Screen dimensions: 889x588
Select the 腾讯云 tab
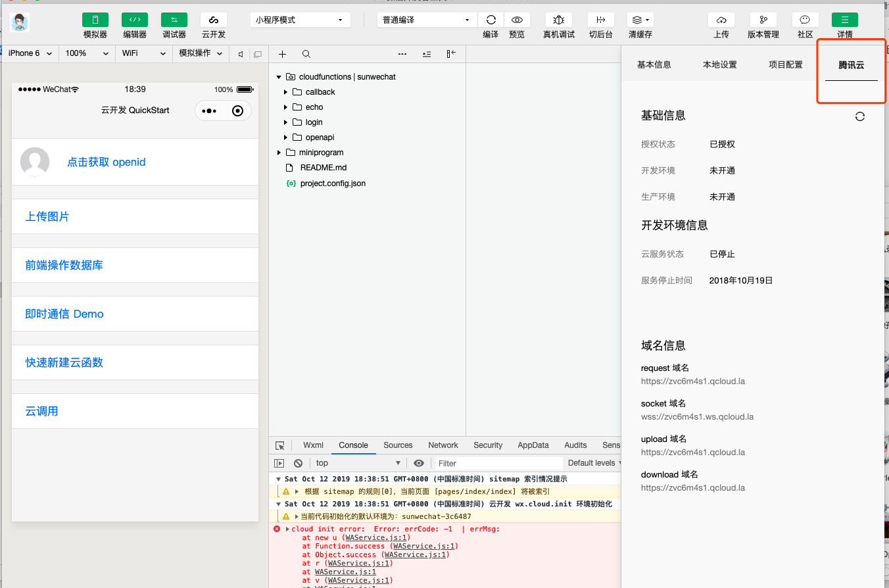pos(852,64)
